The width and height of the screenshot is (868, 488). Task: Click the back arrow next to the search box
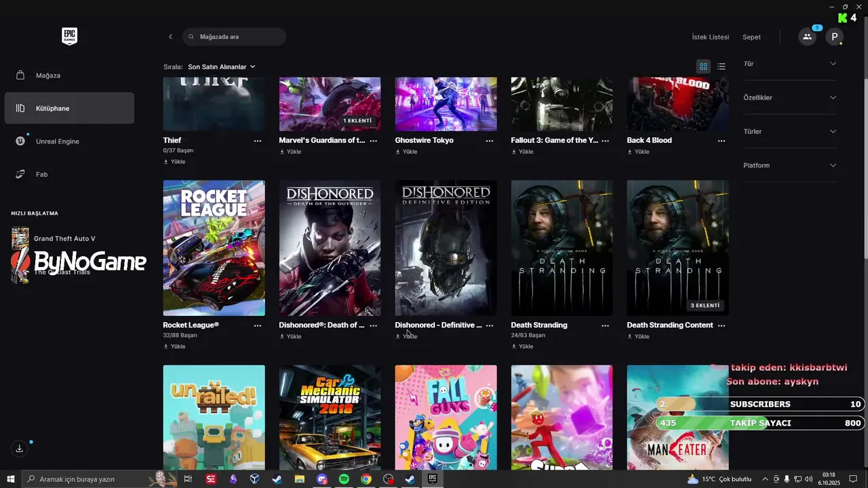[x=170, y=37]
